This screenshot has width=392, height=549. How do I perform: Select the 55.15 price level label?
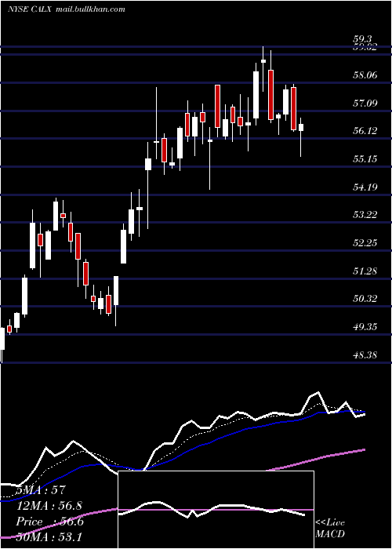click(x=365, y=159)
